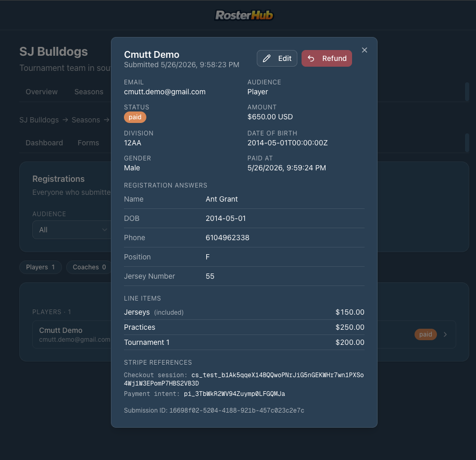476x460 pixels.
Task: Follow the SJ Bulldogs breadcrumb link
Action: click(x=39, y=120)
